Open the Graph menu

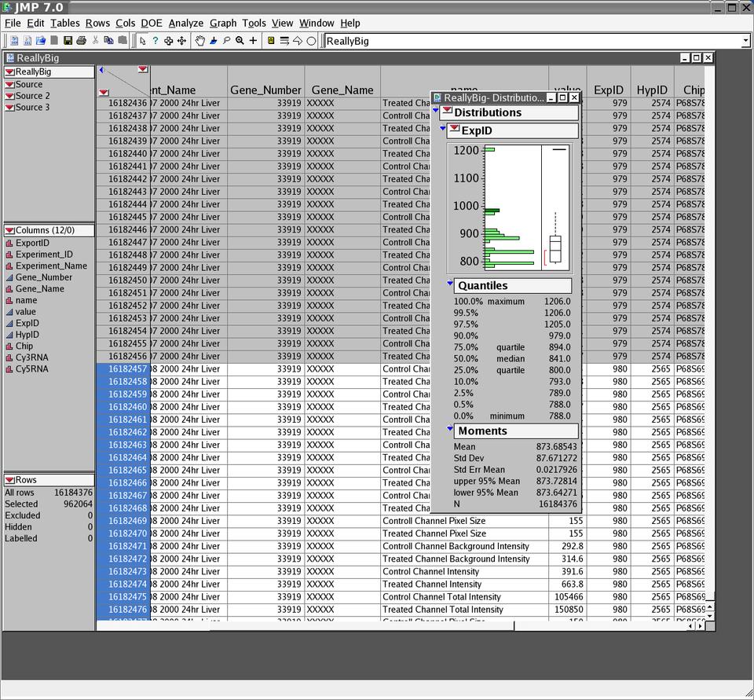pos(222,23)
